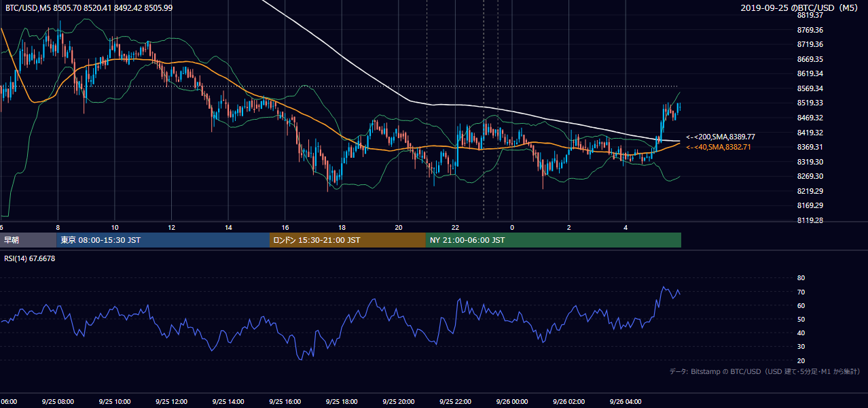Click the 9/25 12:00 date label
868x408 pixels.
(171, 402)
